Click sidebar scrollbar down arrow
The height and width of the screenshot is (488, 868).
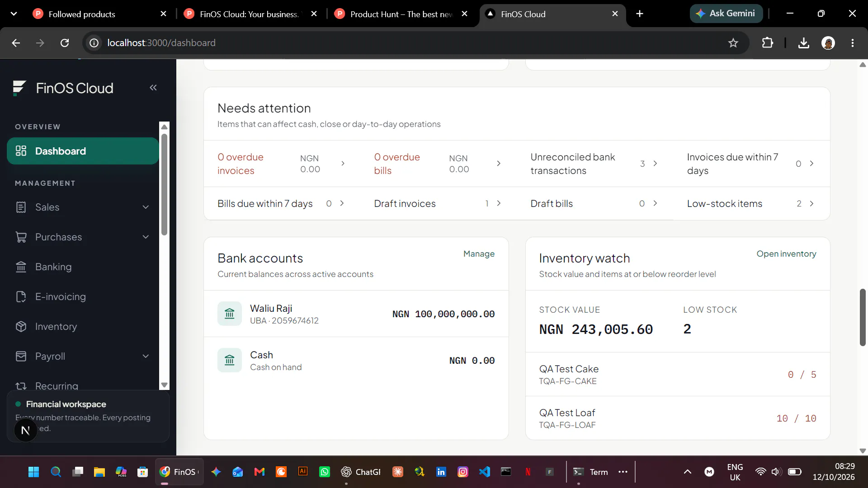click(x=165, y=385)
